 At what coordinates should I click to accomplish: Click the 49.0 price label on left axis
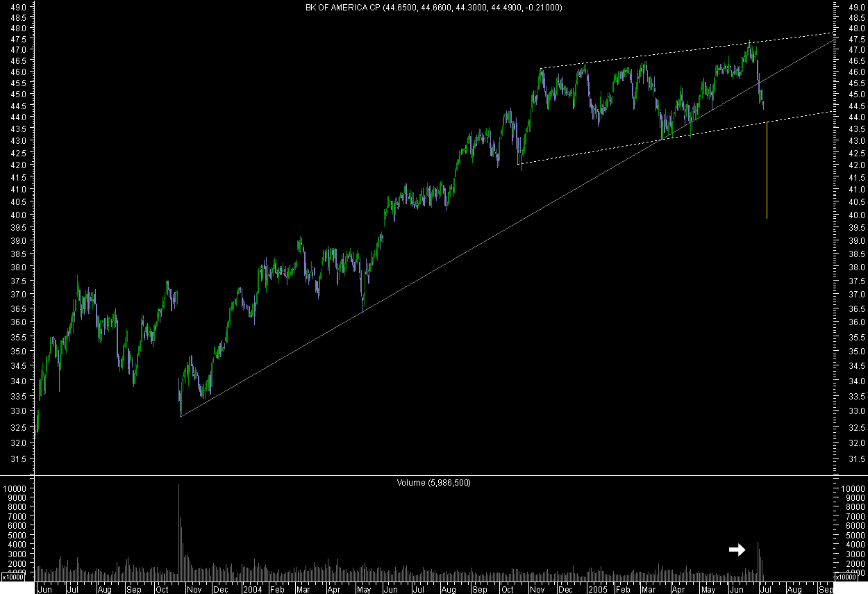coord(19,8)
